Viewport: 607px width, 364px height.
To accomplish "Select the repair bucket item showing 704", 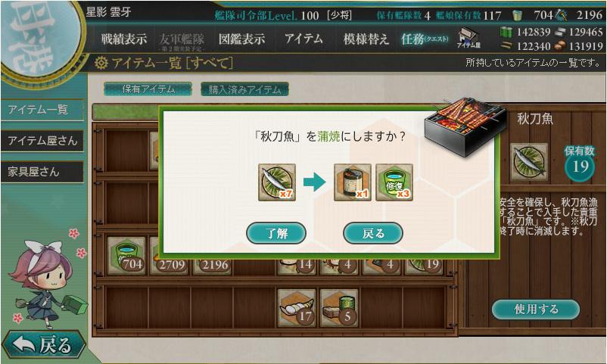I will pyautogui.click(x=126, y=256).
